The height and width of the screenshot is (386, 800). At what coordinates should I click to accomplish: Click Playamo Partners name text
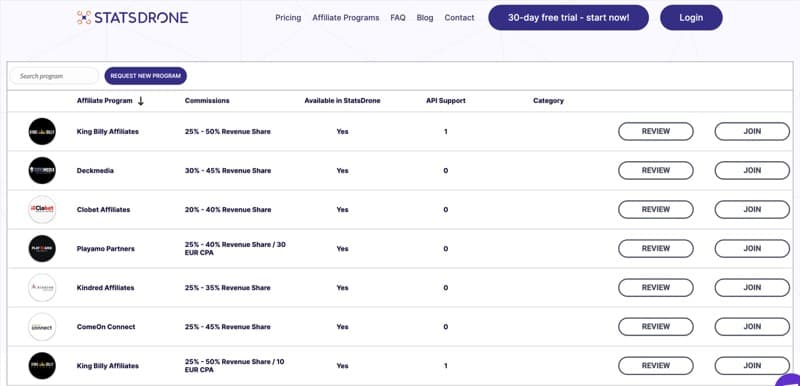click(106, 249)
